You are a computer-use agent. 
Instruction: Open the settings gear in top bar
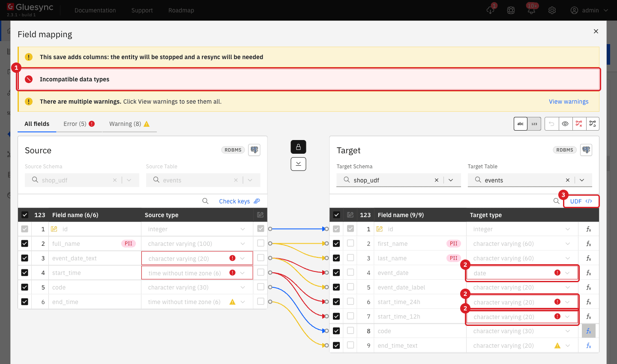click(552, 10)
